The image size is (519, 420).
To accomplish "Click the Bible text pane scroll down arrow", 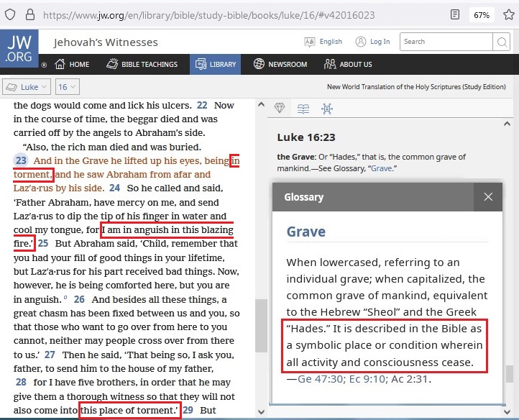I will (261, 412).
